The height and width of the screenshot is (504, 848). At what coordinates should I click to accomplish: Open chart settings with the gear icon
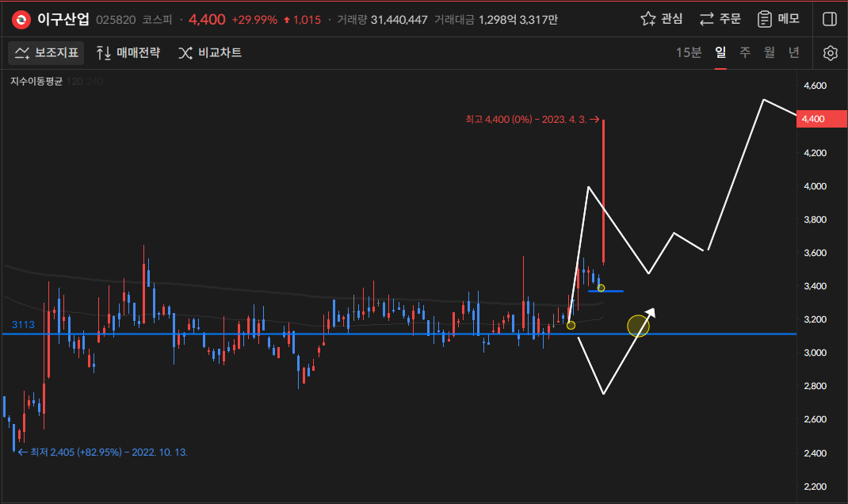830,53
